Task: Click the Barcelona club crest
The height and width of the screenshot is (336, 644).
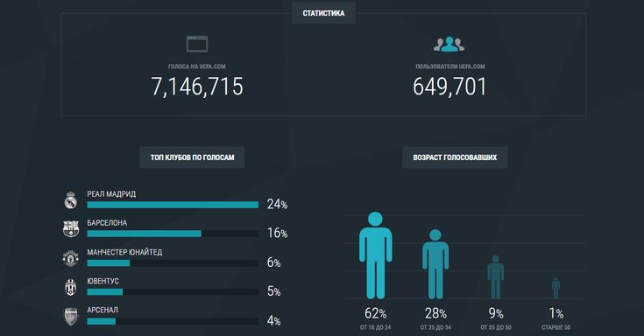Action: point(71,229)
